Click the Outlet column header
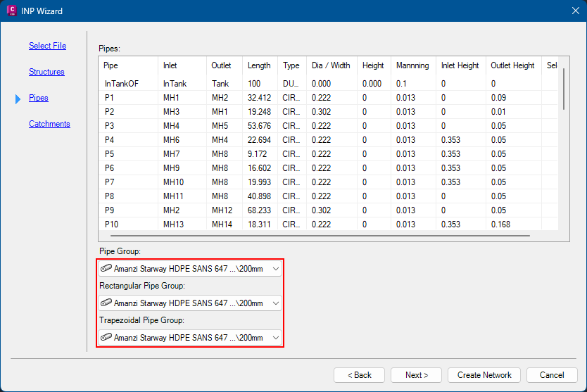The image size is (587, 392). (x=225, y=65)
